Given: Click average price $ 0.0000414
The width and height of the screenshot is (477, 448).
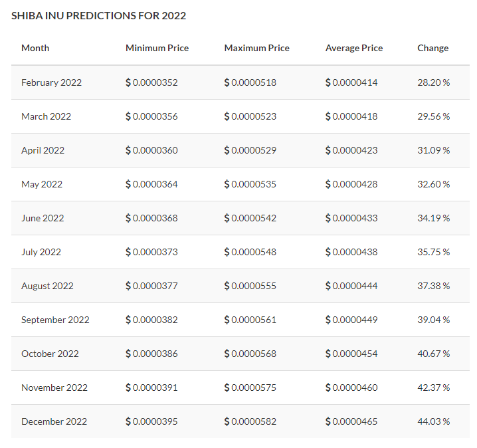Looking at the screenshot, I should click(351, 82).
